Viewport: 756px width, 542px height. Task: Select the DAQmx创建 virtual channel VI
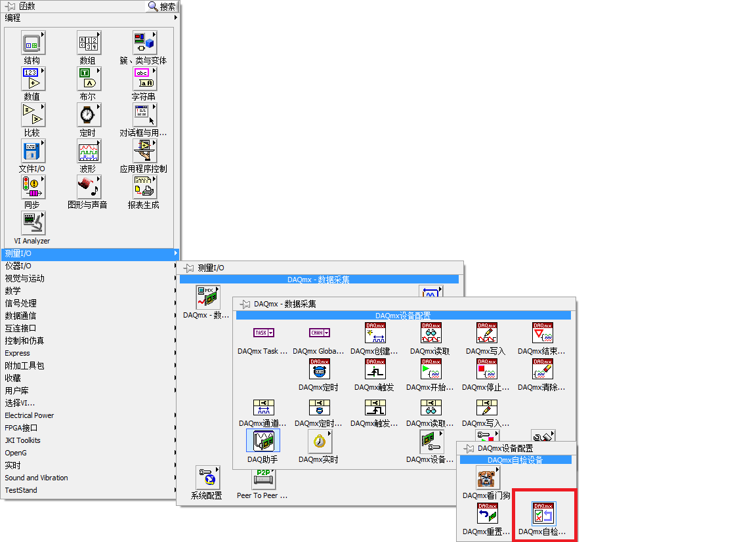pos(375,333)
